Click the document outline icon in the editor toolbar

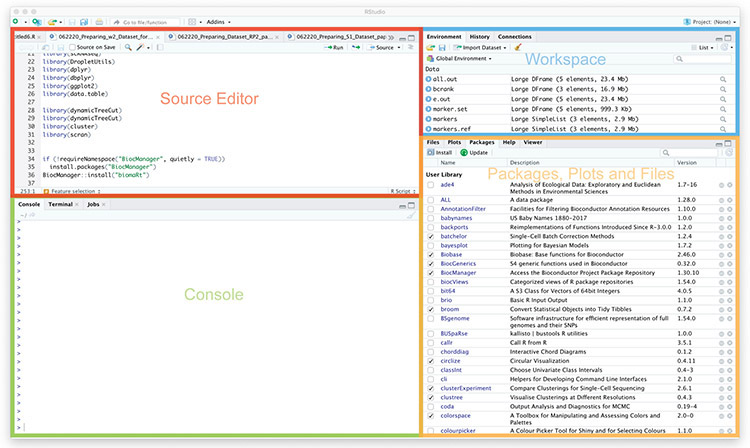pyautogui.click(x=410, y=47)
